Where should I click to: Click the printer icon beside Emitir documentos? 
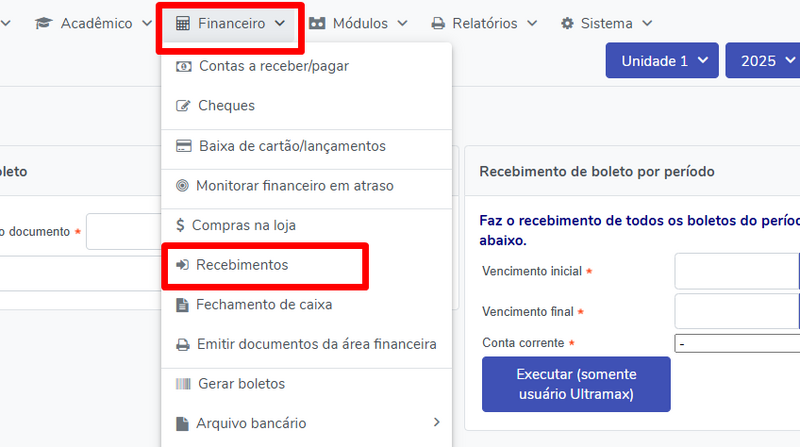(183, 344)
